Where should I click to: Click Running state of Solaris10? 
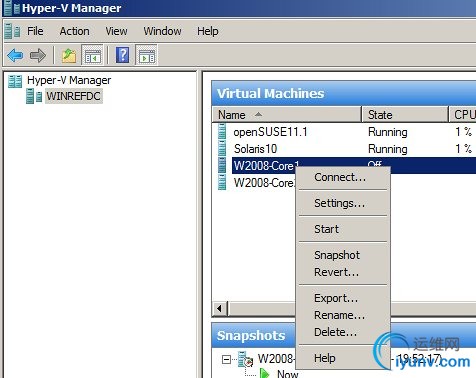388,149
